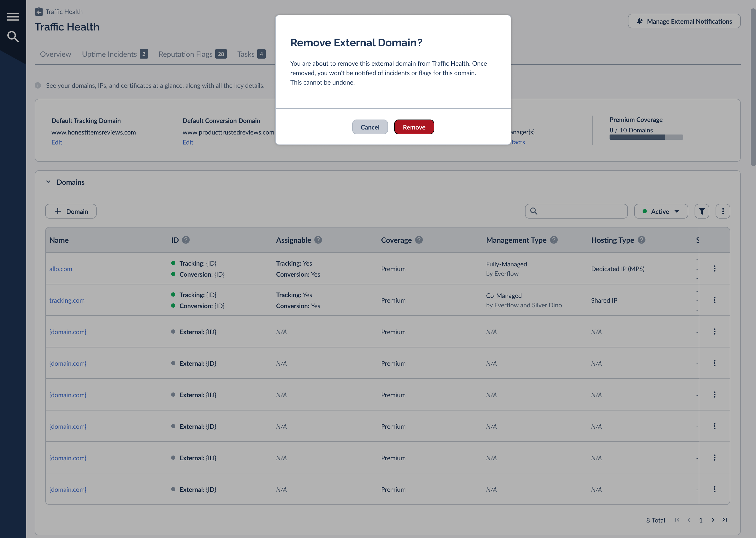
Task: Click 'Shared IP' hosting cell
Action: click(604, 300)
